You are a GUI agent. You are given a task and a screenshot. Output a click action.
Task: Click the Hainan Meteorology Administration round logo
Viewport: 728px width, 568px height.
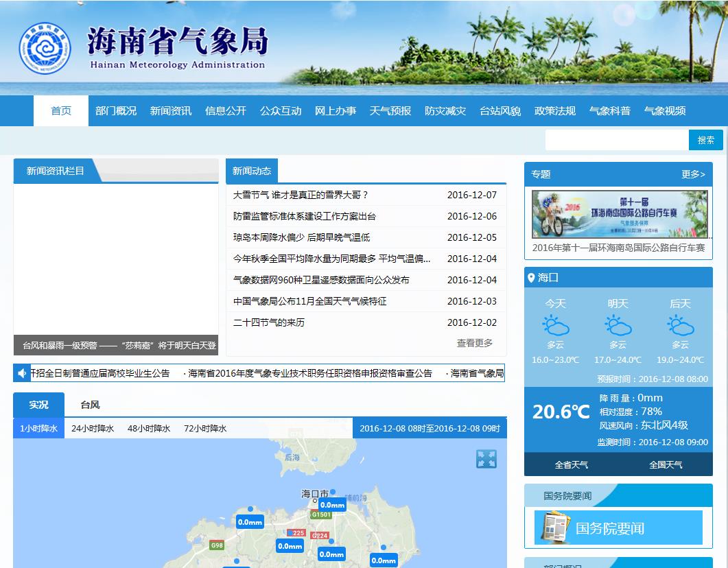(45, 48)
